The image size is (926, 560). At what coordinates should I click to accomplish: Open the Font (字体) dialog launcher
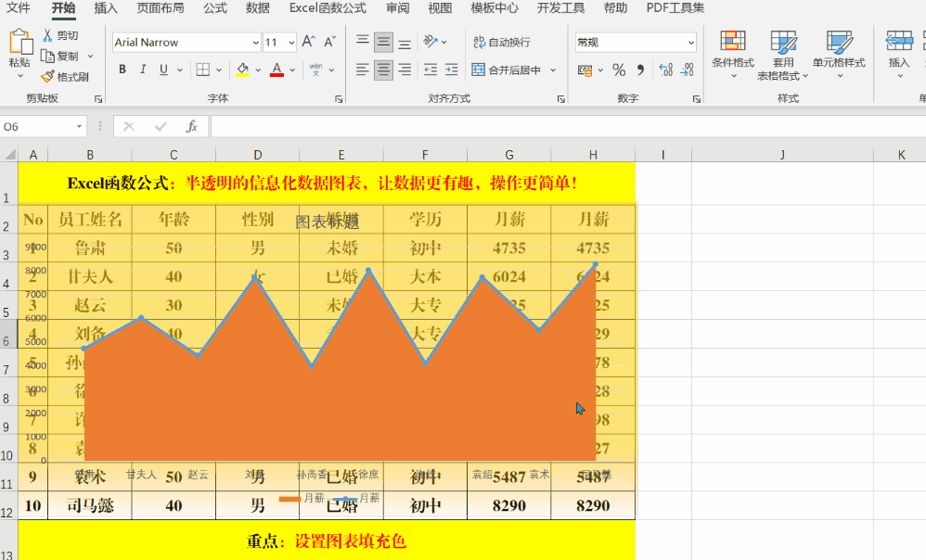pos(339,99)
